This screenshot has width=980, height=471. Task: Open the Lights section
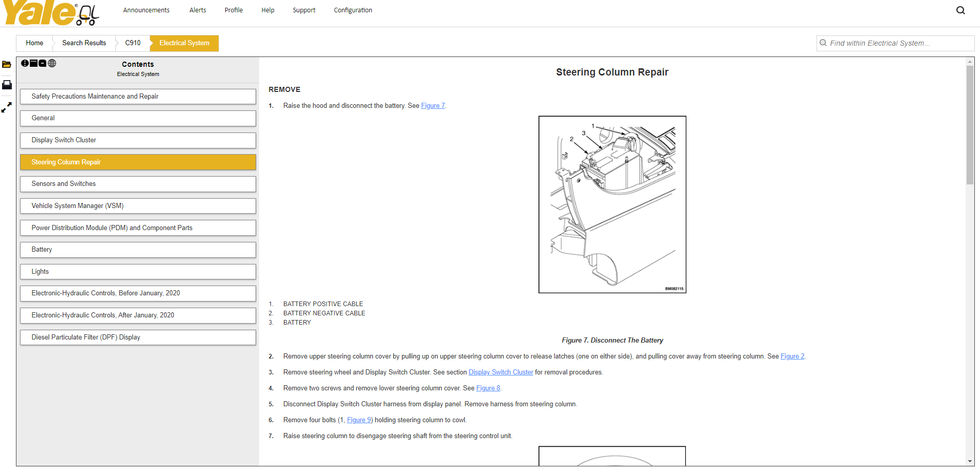[x=138, y=272]
